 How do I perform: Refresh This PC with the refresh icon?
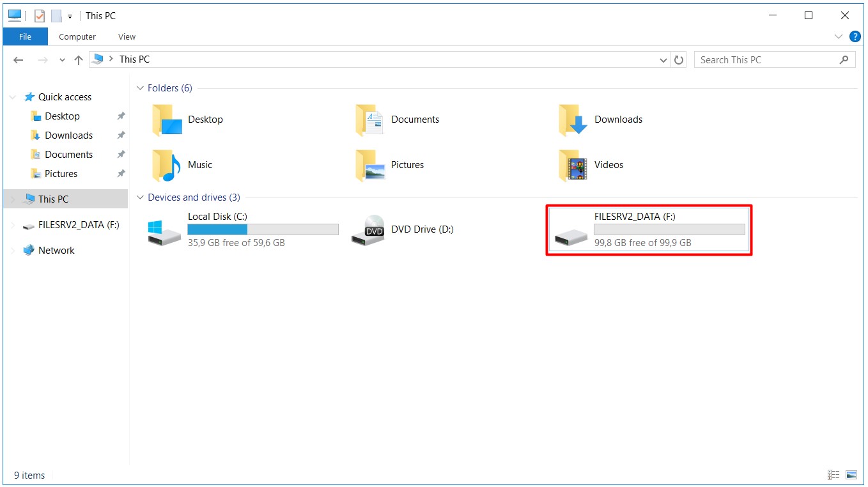pyautogui.click(x=679, y=59)
